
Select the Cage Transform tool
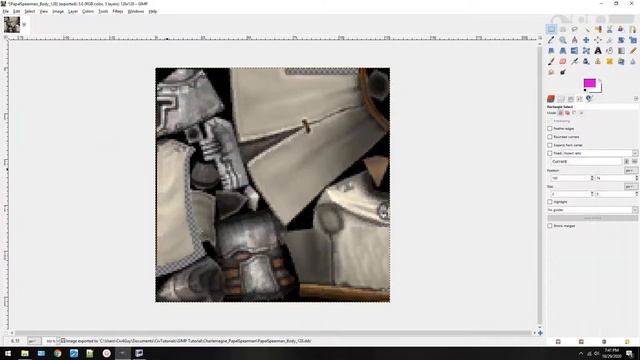pyautogui.click(x=586, y=51)
